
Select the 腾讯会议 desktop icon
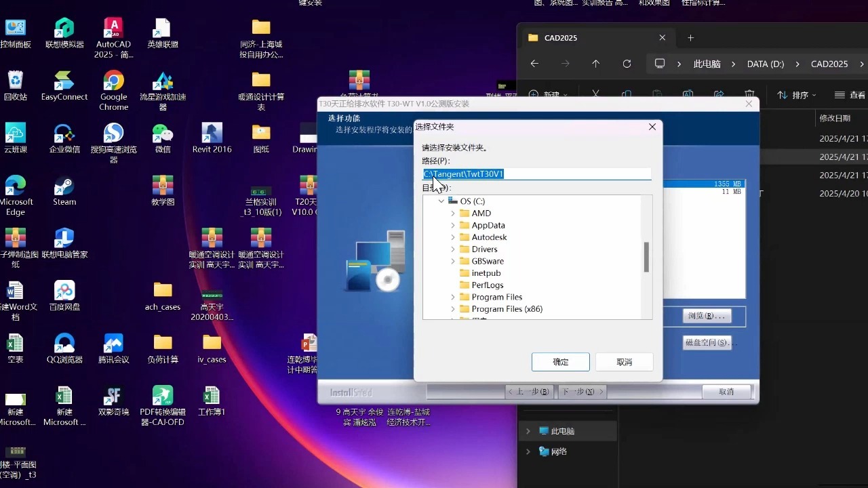(x=113, y=348)
